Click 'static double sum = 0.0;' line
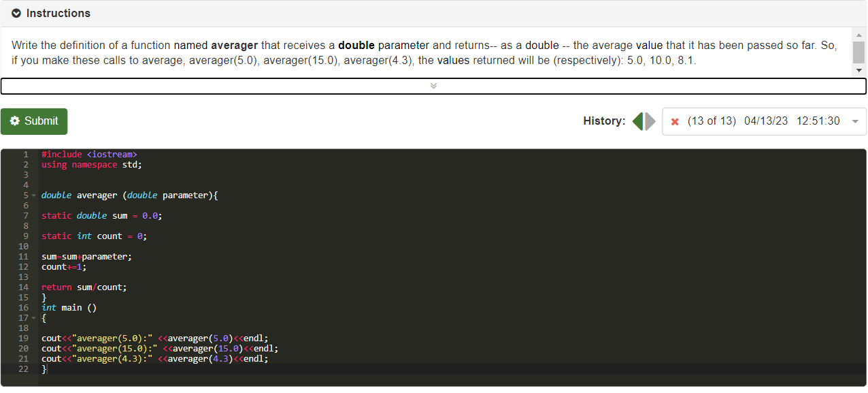 click(x=102, y=216)
